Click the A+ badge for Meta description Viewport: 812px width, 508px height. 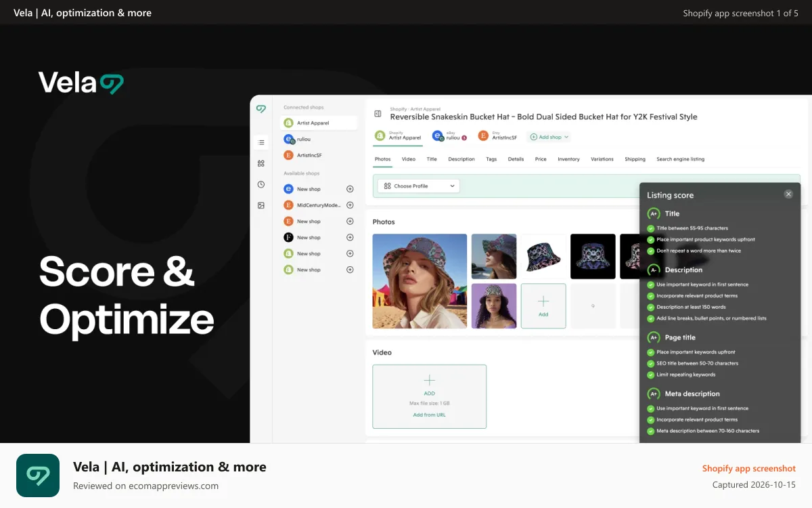tap(654, 394)
